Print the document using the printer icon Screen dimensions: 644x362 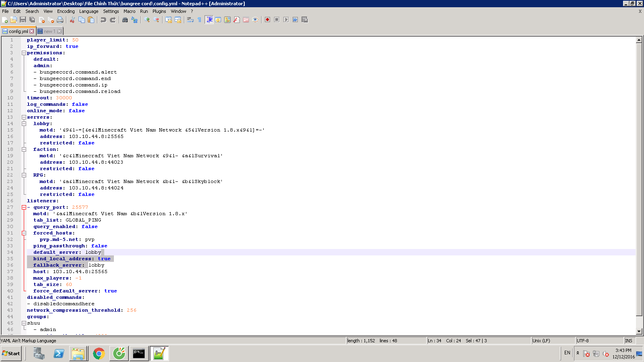coord(60,20)
